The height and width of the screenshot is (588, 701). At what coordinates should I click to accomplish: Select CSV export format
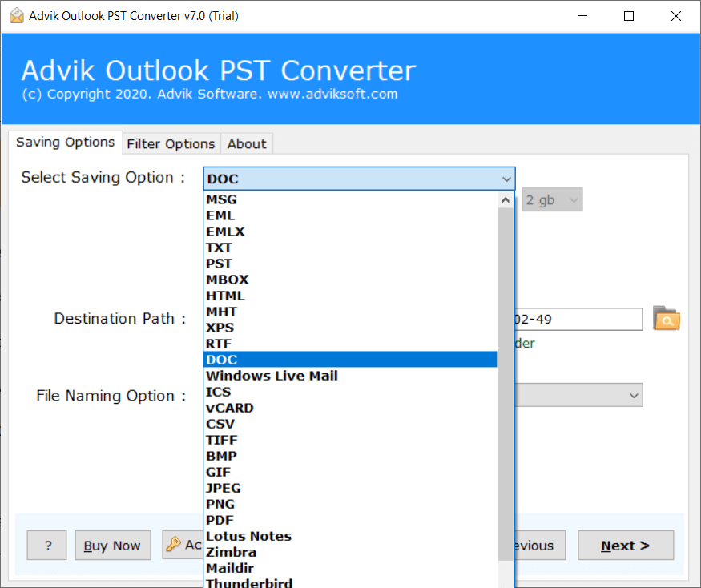click(221, 423)
